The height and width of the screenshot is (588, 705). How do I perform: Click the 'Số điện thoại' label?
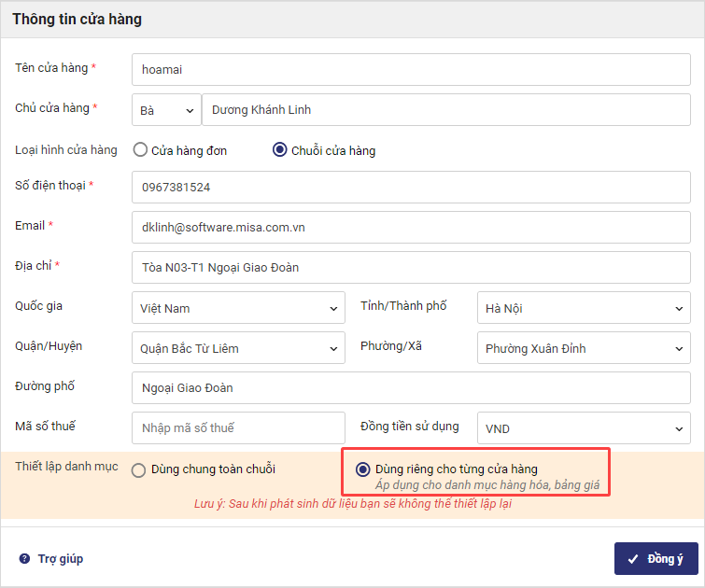pos(49,185)
